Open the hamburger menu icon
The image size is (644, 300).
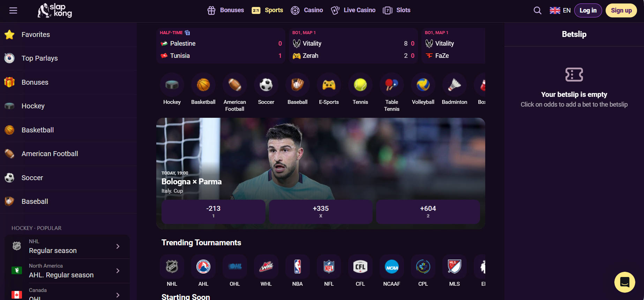point(13,10)
